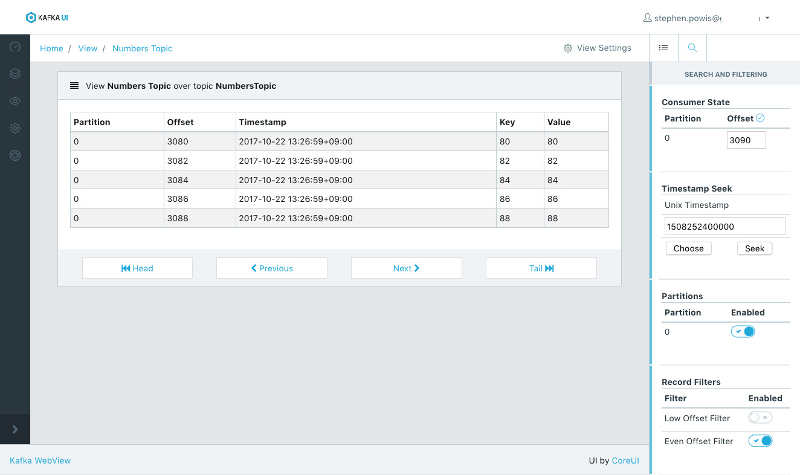Open the stacked layers icon in sidebar
The width and height of the screenshot is (800, 475).
click(15, 74)
